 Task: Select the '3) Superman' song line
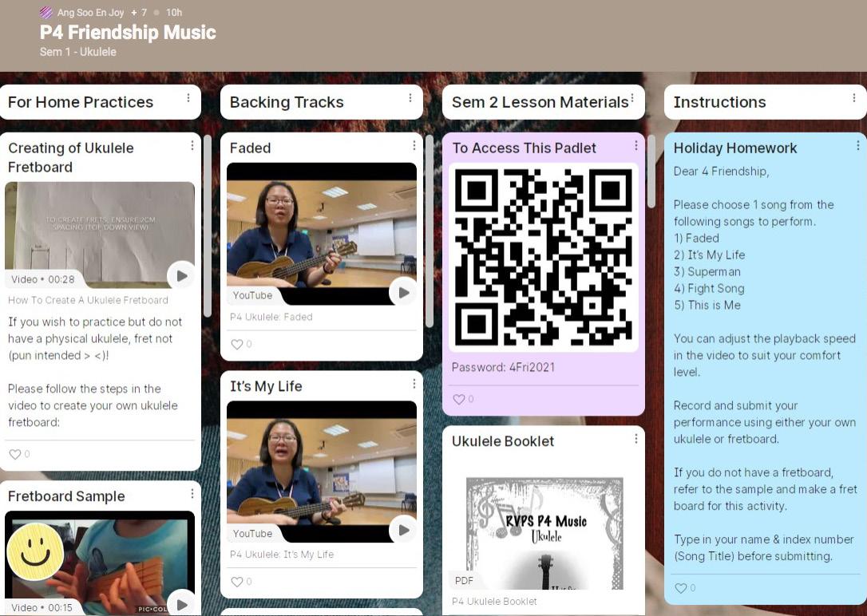point(707,272)
